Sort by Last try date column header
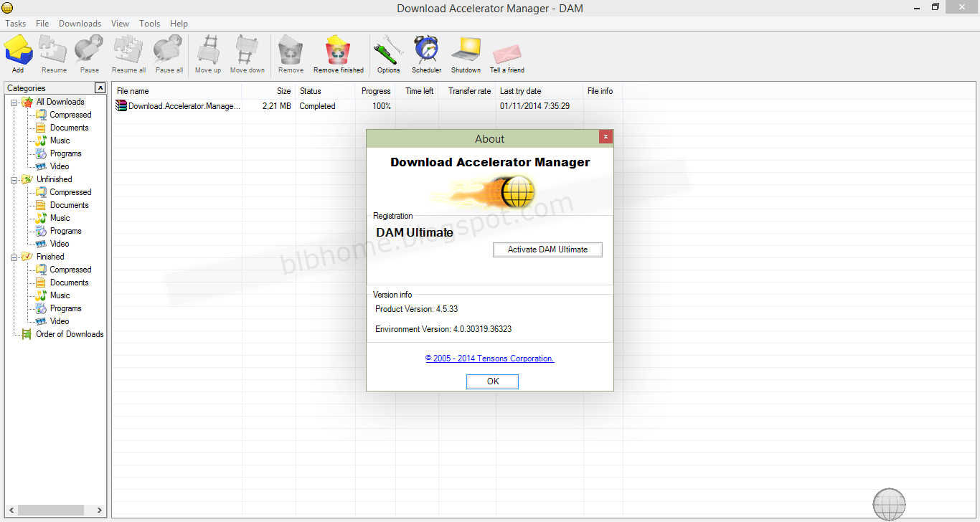Viewport: 980px width, 522px height. coord(540,91)
